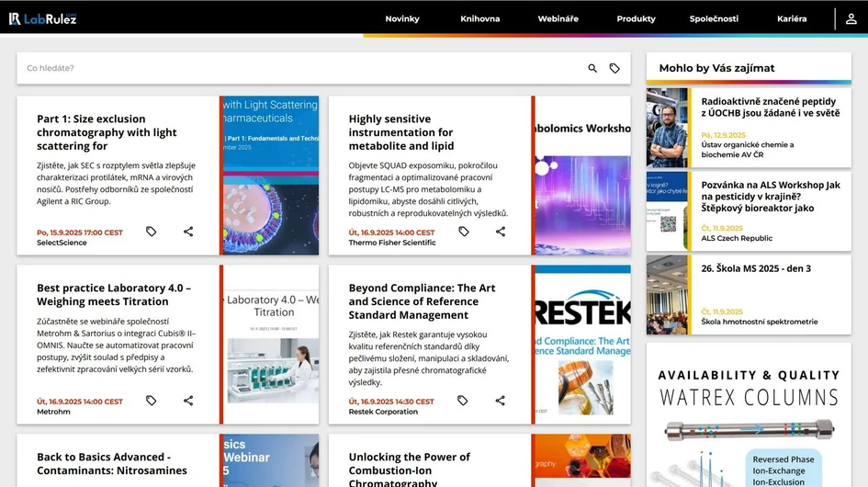
Task: Open 'Highly sensitive instrumentation for metabolite' title
Action: point(401,132)
